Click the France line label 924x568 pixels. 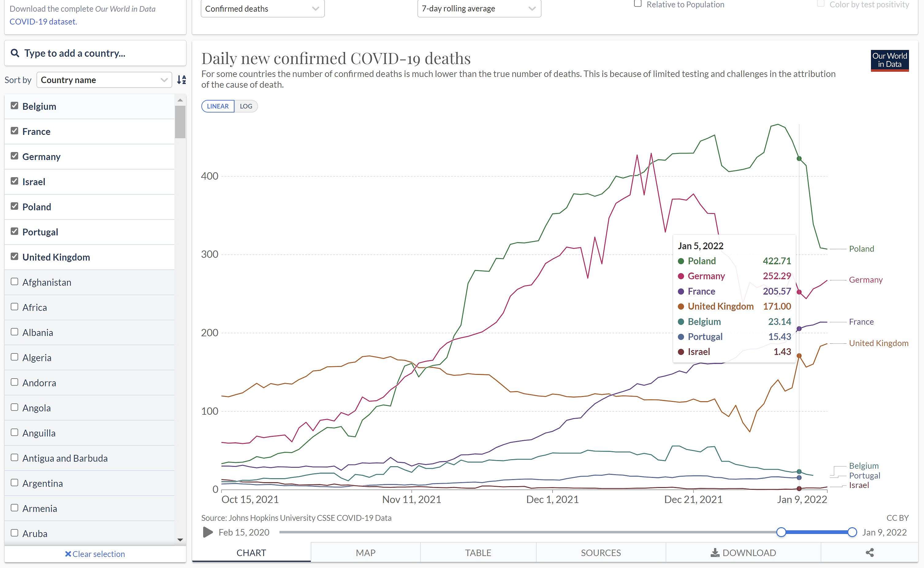(x=861, y=322)
